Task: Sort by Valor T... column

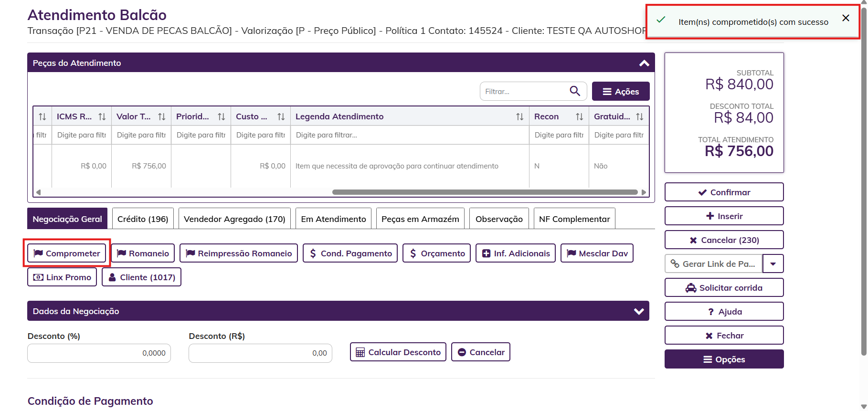Action: pos(162,116)
